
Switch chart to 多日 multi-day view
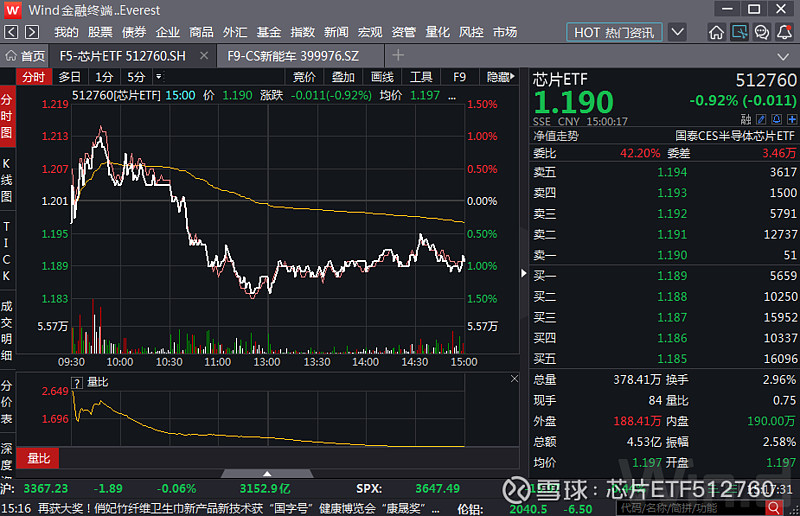click(x=70, y=77)
